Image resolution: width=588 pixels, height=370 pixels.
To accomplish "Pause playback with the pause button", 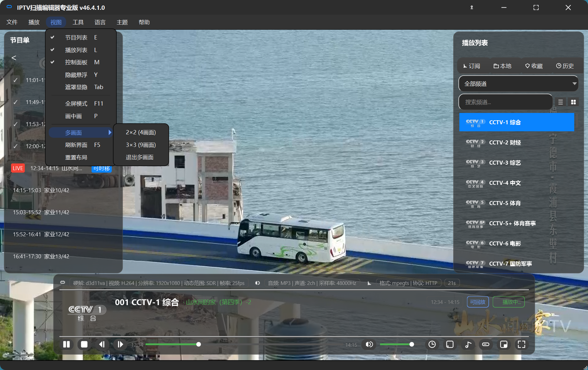I will tap(66, 345).
